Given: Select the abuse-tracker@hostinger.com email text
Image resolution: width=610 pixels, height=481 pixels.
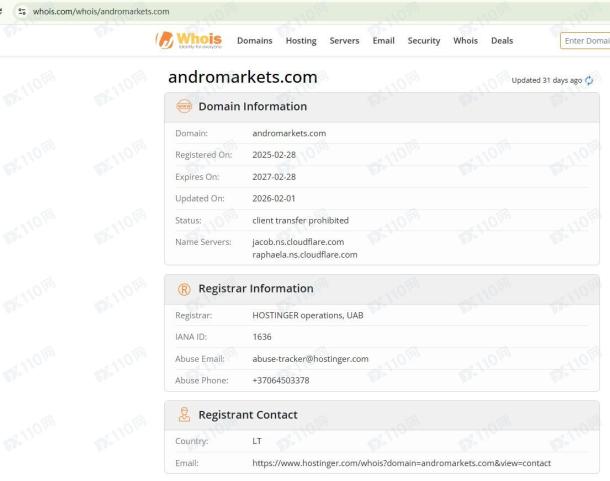Looking at the screenshot, I should click(310, 359).
